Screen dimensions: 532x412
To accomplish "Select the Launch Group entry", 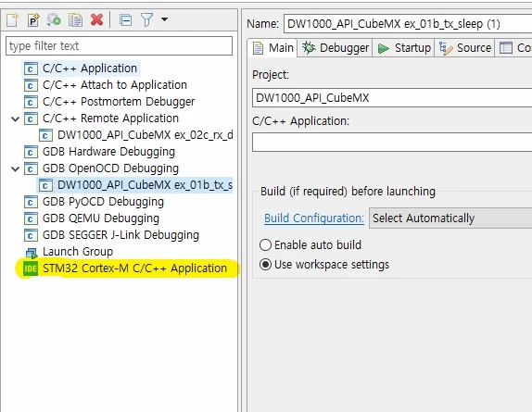I will 78,252.
